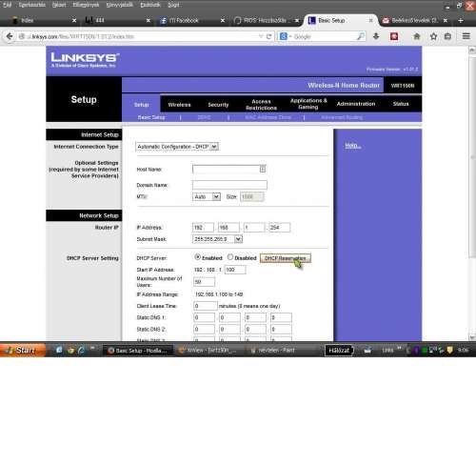
Task: Click the show desktop quick launch icon
Action: [59, 350]
